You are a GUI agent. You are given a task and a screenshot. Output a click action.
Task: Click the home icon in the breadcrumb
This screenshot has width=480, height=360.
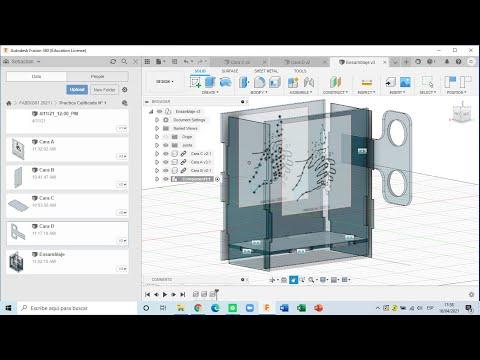click(9, 103)
